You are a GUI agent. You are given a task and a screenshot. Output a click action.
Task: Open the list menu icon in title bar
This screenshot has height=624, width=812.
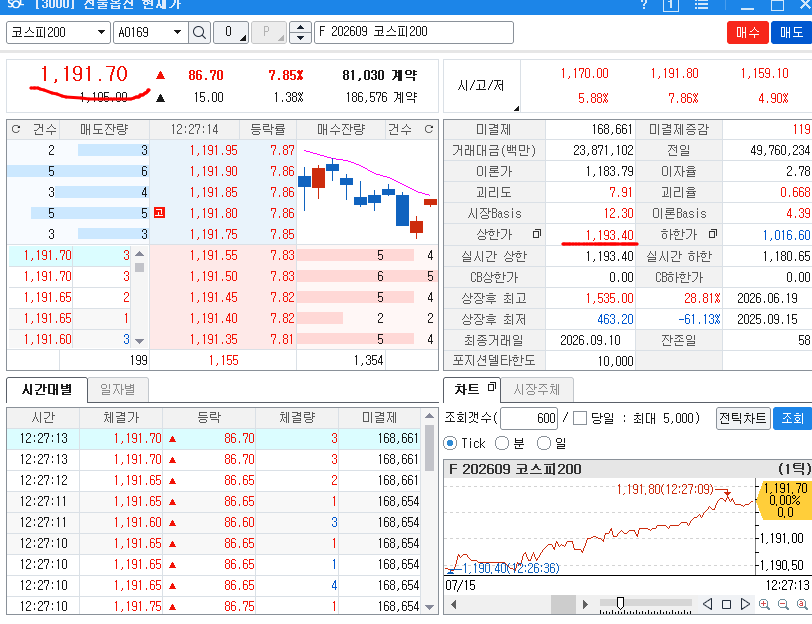[x=701, y=5]
